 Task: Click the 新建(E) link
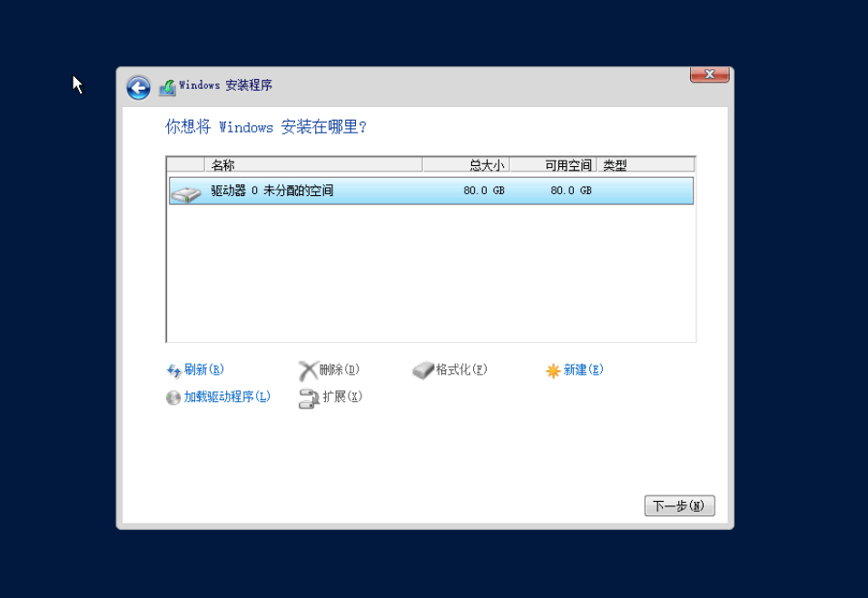click(584, 369)
